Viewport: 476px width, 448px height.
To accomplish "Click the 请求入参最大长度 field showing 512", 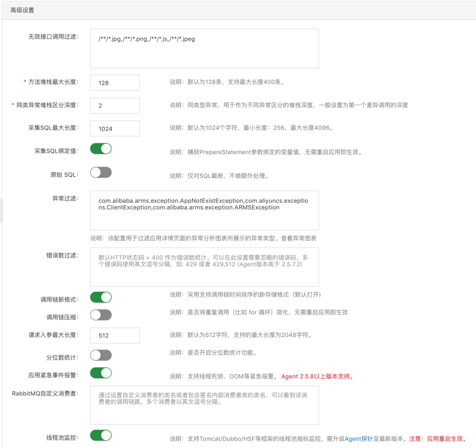I will [x=115, y=336].
